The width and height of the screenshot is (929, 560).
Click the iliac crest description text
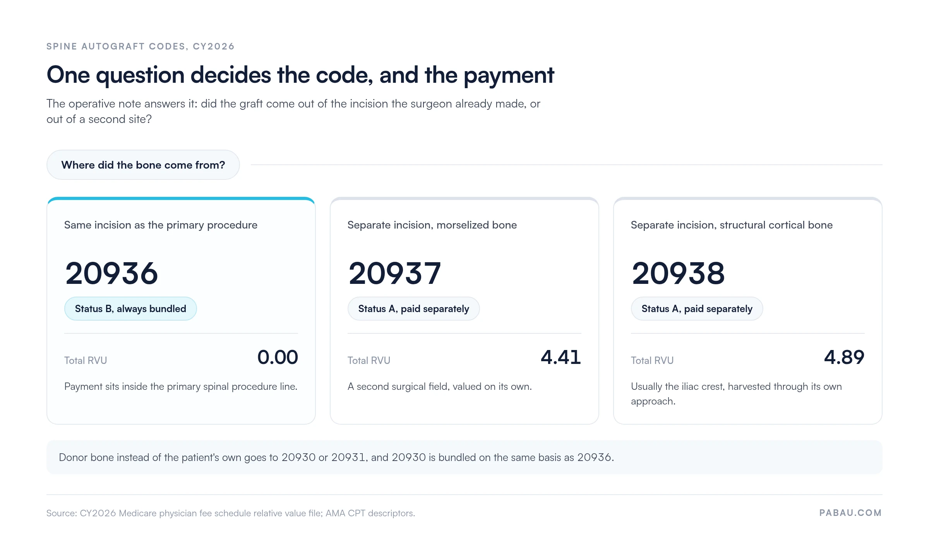736,394
